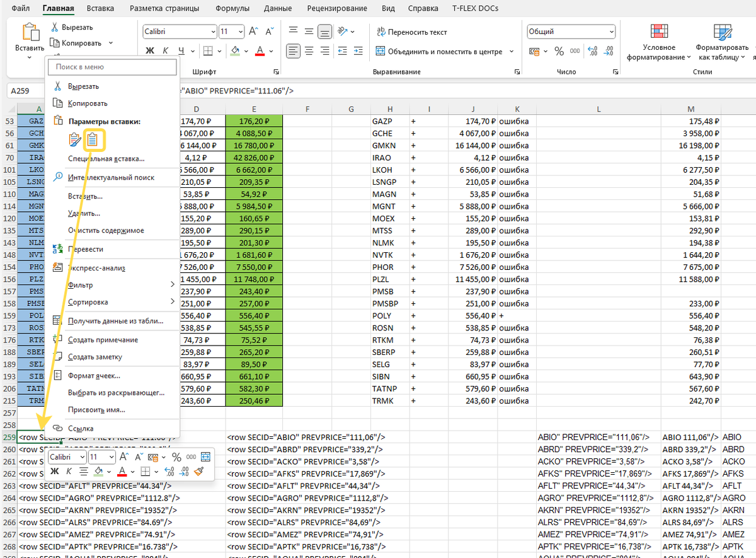Click the ribbon increase decimal button
The image size is (756, 558).
(593, 51)
